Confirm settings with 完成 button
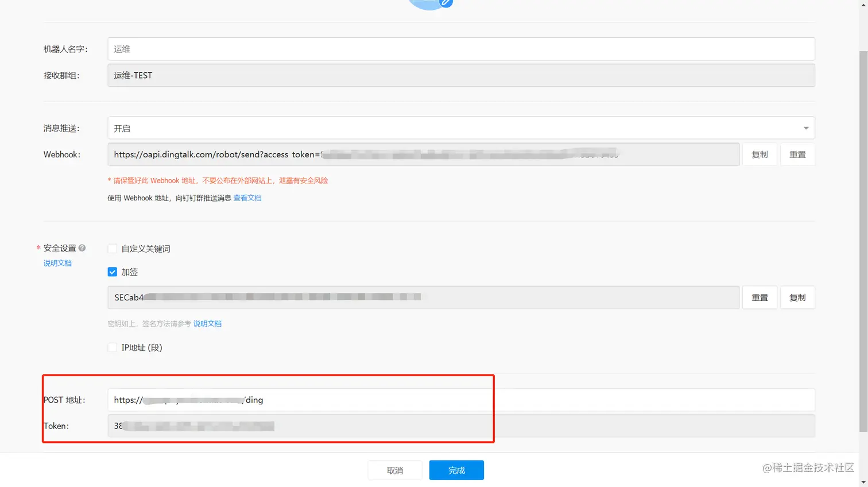The height and width of the screenshot is (487, 868). 456,470
